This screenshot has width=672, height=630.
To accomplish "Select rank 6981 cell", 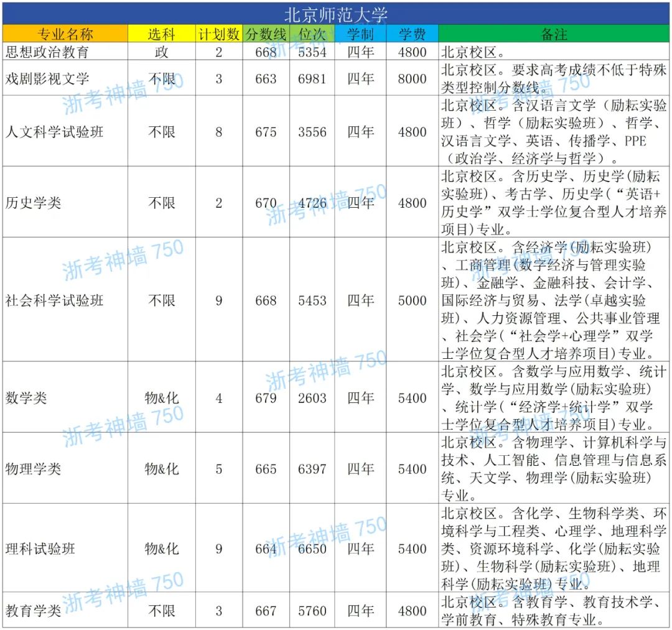I will pyautogui.click(x=312, y=78).
